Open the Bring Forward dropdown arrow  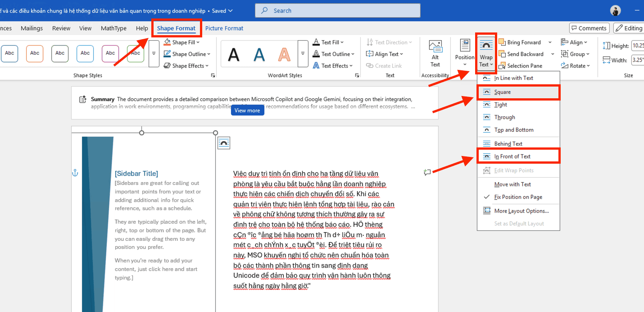pos(550,42)
